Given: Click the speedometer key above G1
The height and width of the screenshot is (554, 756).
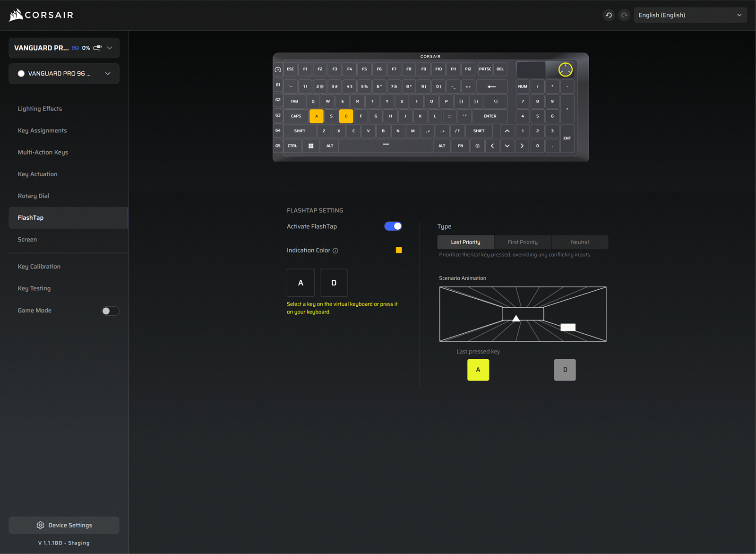Looking at the screenshot, I should [x=278, y=69].
